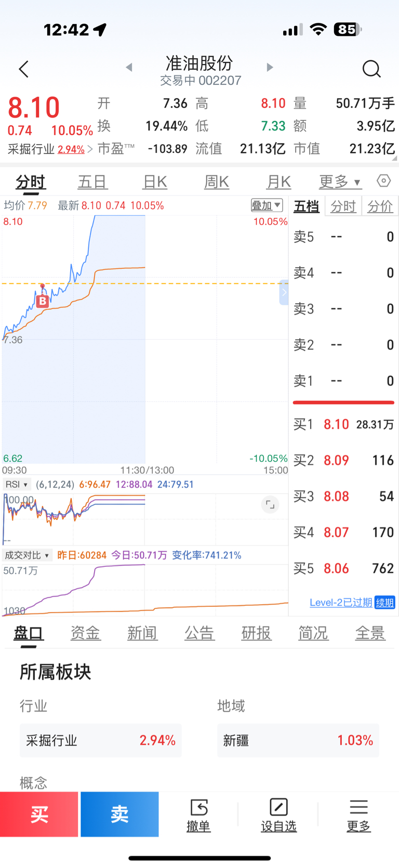Select the 买5 row at 8.06
The width and height of the screenshot is (399, 868).
click(x=343, y=568)
